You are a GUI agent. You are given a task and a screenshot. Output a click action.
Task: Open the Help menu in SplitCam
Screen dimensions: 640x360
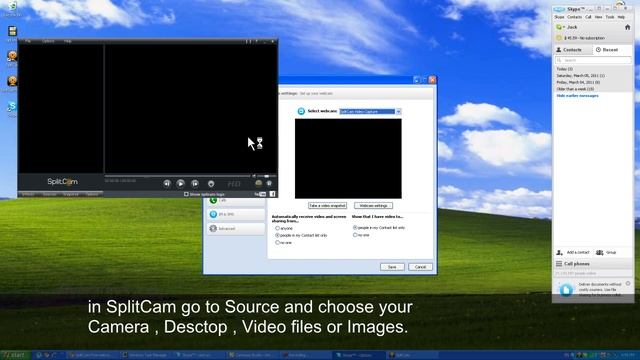pyautogui.click(x=68, y=41)
